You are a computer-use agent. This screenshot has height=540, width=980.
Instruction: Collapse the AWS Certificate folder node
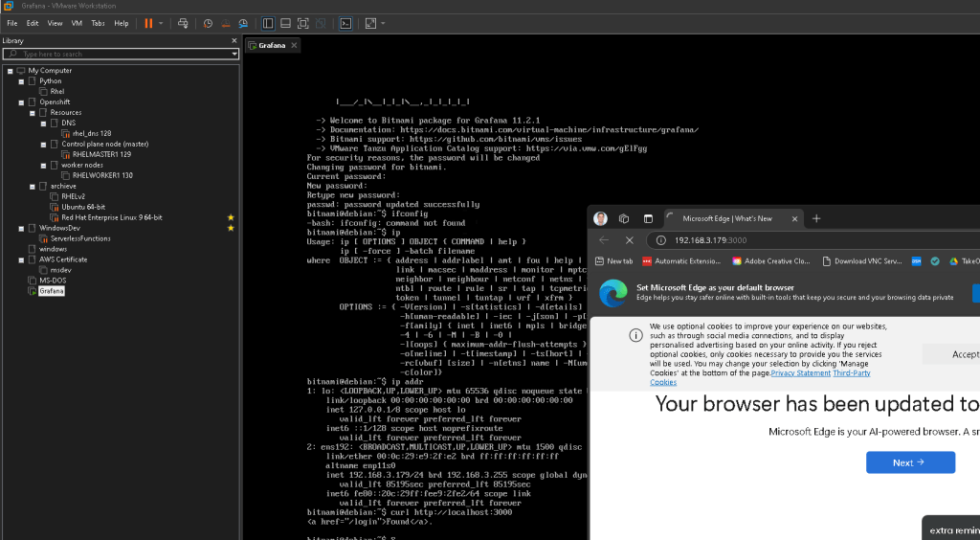tap(21, 259)
